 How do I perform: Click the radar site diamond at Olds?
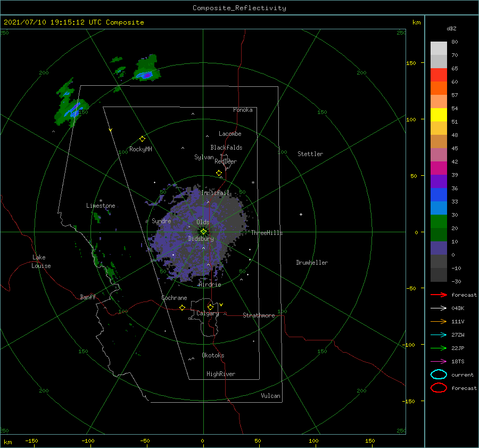pos(203,232)
